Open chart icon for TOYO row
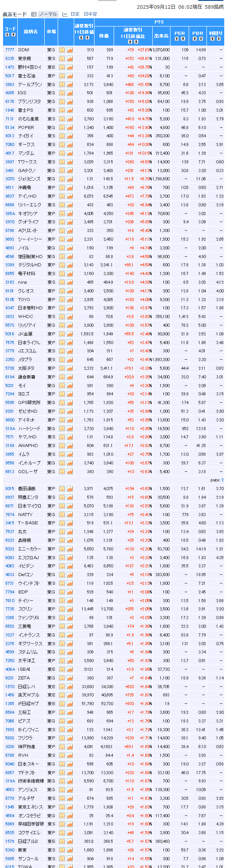This screenshot has width=229, height=868. 70,299
